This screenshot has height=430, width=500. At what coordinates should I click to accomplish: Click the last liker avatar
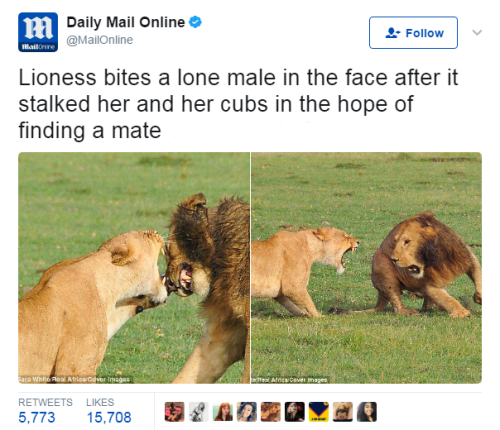pos(367,412)
